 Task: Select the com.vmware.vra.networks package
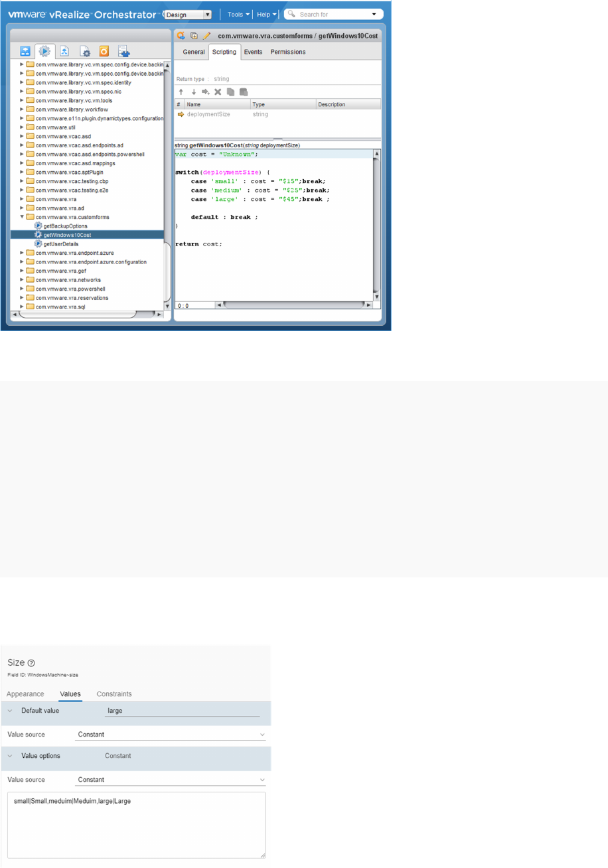[68, 279]
